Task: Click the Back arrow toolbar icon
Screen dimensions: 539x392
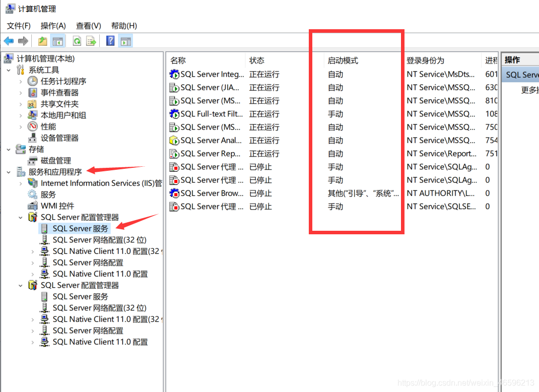Action: (x=9, y=41)
